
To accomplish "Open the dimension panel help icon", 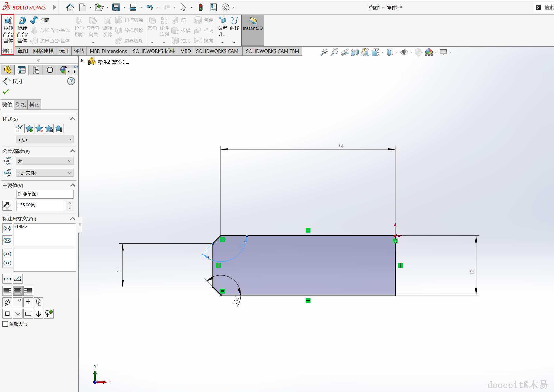I will coord(71,81).
